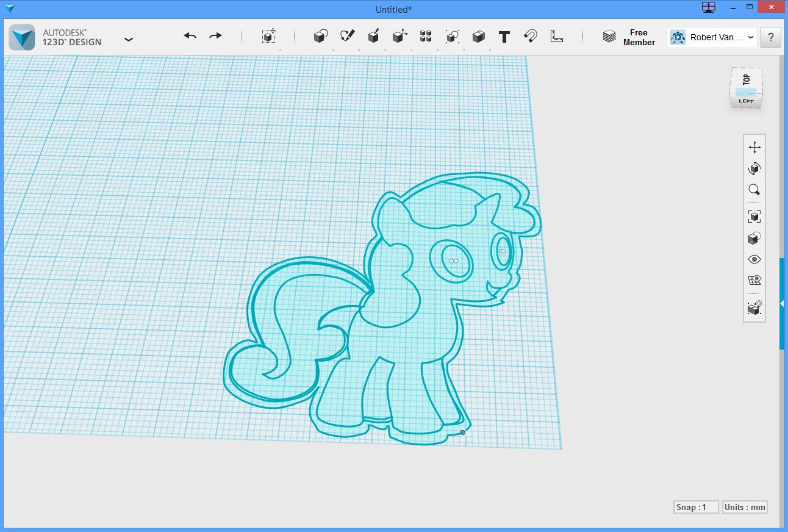Toggle visibility with the eye icon
788x532 pixels.
point(754,259)
